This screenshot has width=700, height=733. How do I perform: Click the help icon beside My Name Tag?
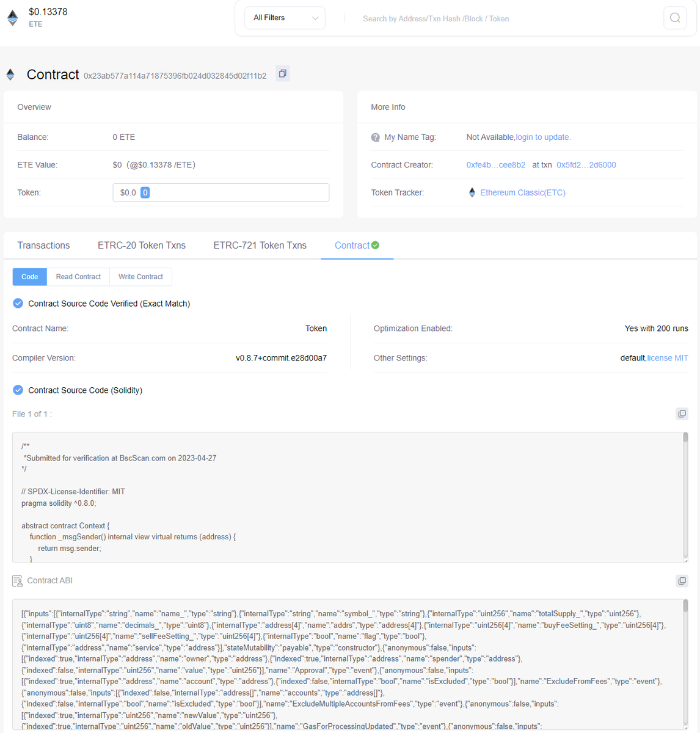tap(376, 137)
